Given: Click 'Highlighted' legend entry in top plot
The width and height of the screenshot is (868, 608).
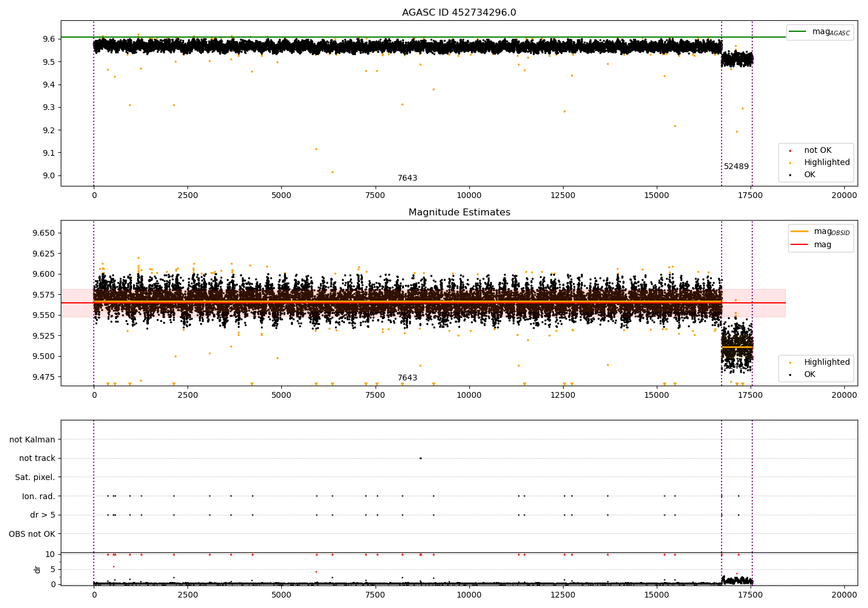Looking at the screenshot, I should 826,163.
